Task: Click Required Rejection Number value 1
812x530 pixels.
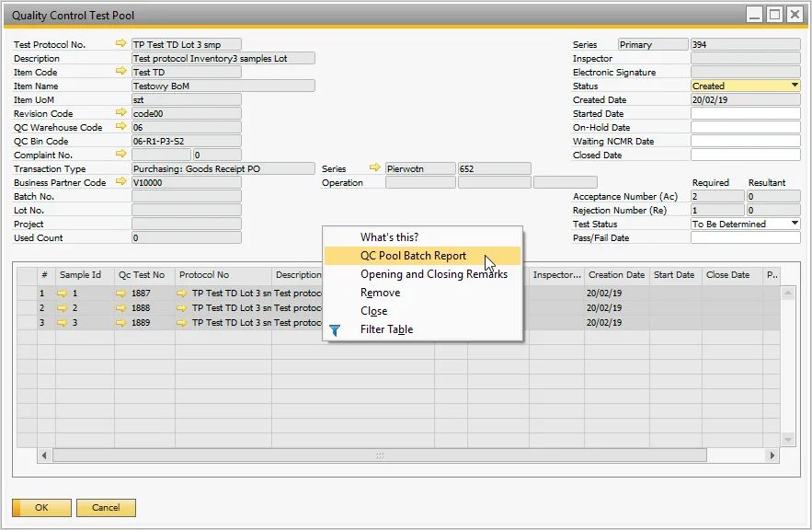Action: pos(717,210)
